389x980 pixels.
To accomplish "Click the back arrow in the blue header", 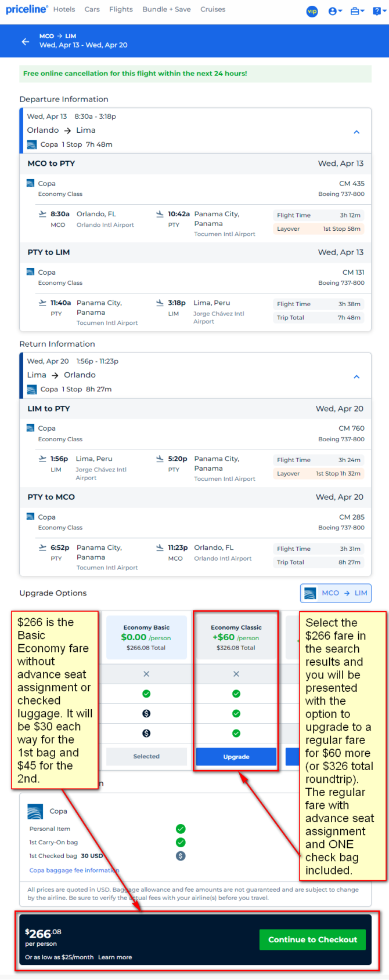I will point(25,41).
